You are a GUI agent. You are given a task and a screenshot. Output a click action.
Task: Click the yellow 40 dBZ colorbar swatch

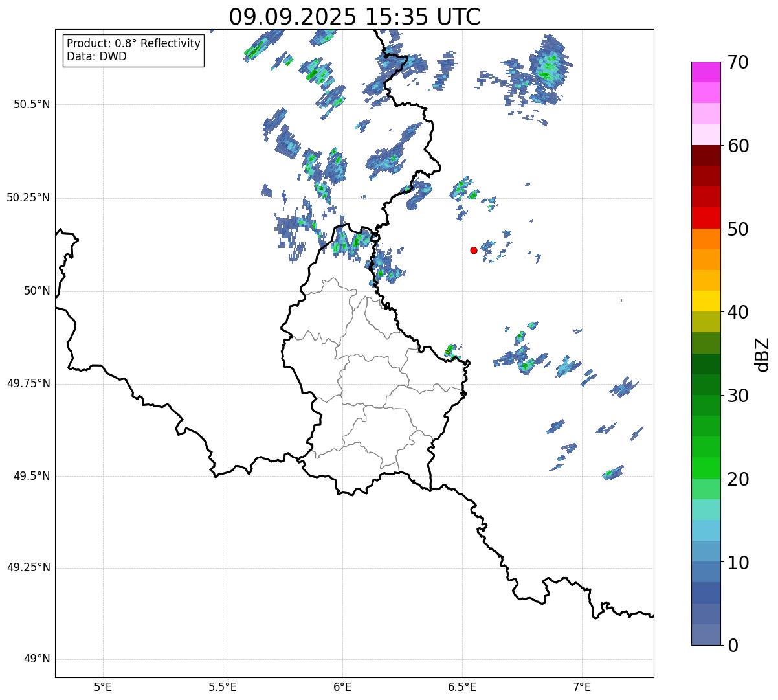706,301
